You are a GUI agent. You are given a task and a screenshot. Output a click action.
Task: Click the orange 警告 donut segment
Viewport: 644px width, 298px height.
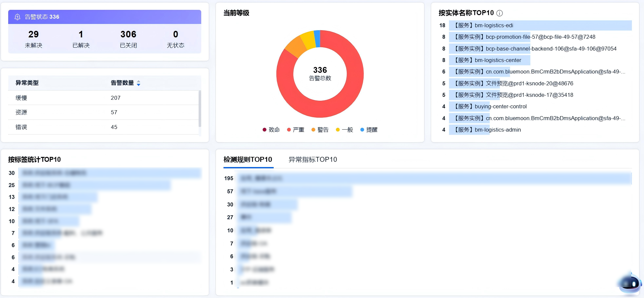[x=296, y=47]
